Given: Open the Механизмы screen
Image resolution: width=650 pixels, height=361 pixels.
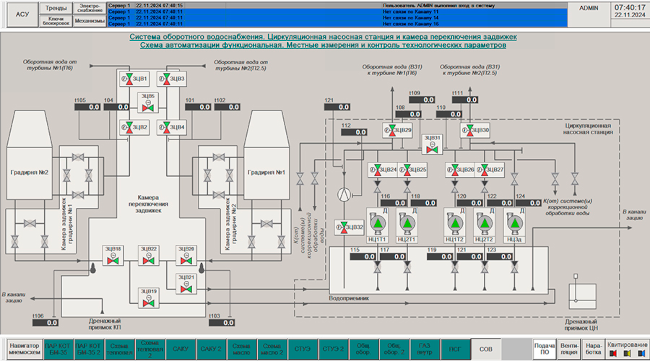Looking at the screenshot, I should pos(90,21).
